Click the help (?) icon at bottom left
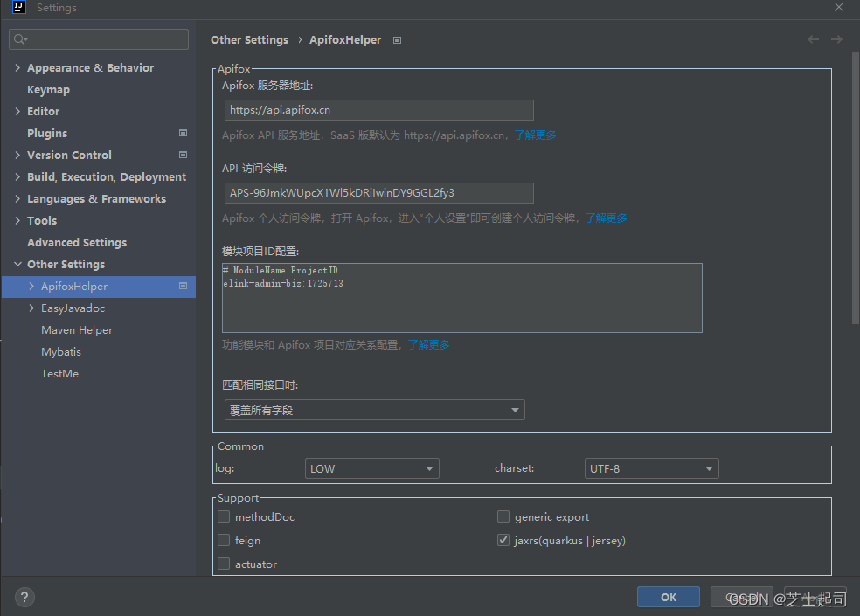The width and height of the screenshot is (860, 616). click(x=24, y=597)
